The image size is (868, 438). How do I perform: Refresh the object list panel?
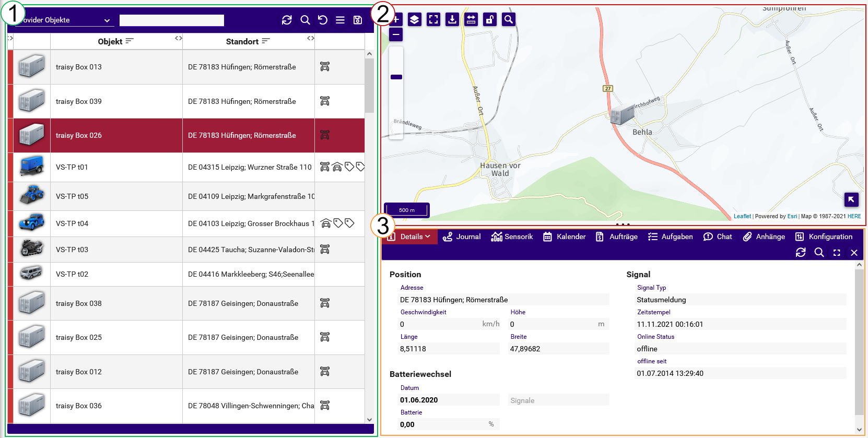[287, 20]
